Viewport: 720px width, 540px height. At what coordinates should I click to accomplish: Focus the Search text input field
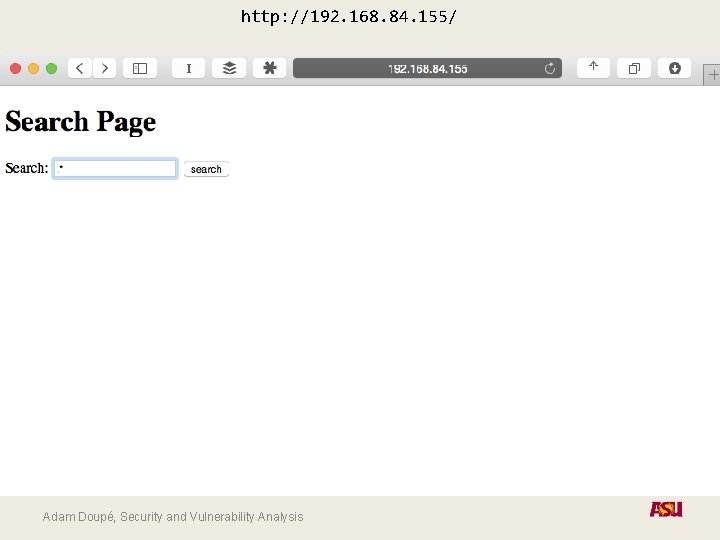click(x=115, y=169)
